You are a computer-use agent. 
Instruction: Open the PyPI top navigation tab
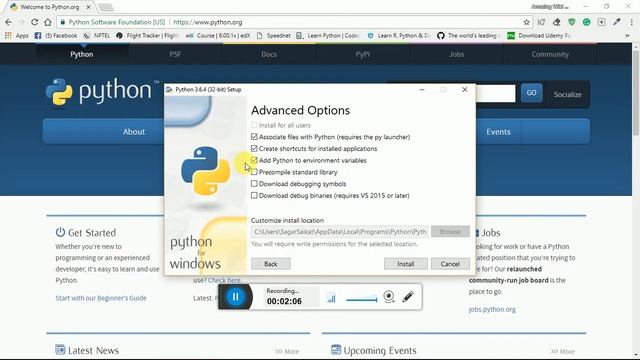(x=362, y=54)
